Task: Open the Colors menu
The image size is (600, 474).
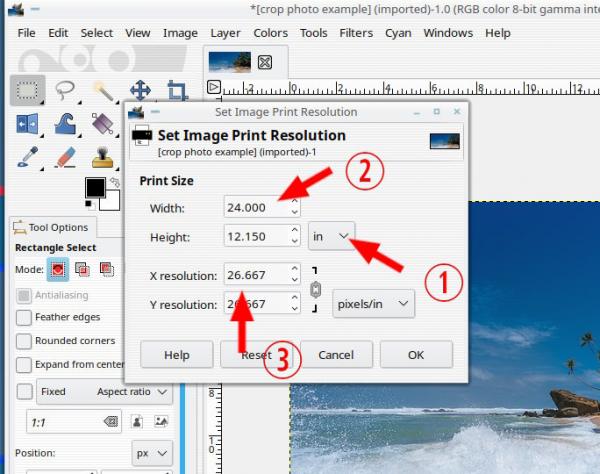Action: pyautogui.click(x=271, y=33)
